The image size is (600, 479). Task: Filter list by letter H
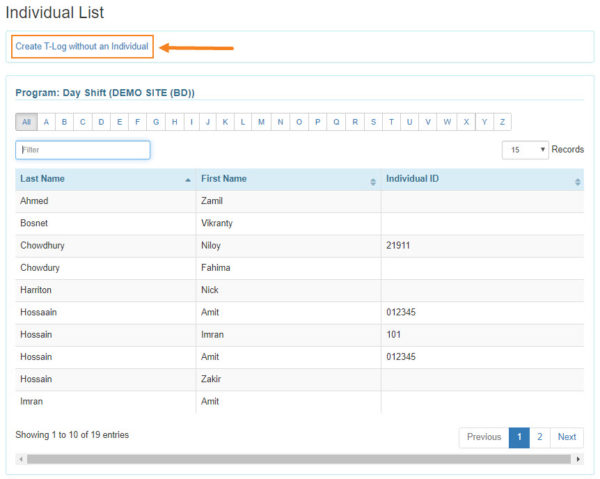pos(174,122)
